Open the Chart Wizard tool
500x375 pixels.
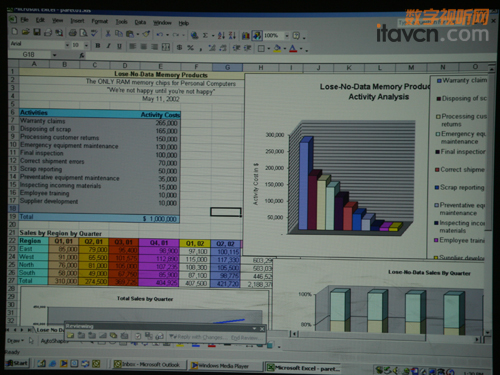coord(246,35)
